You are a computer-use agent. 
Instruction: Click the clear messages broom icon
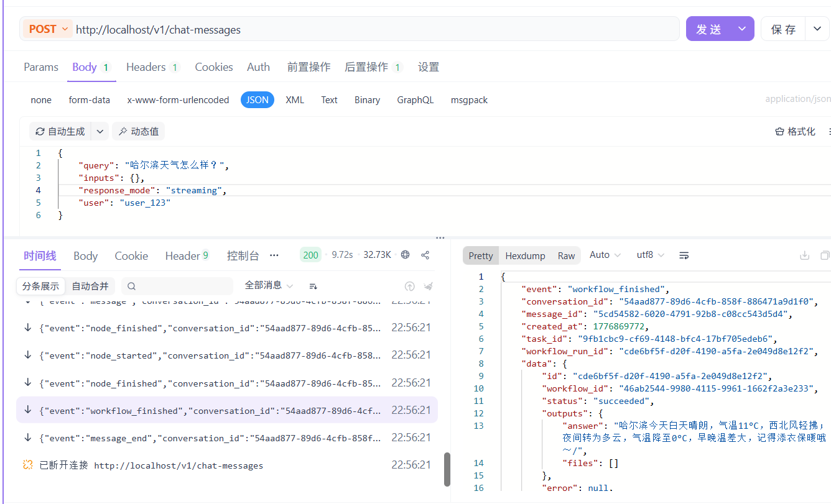(x=428, y=286)
